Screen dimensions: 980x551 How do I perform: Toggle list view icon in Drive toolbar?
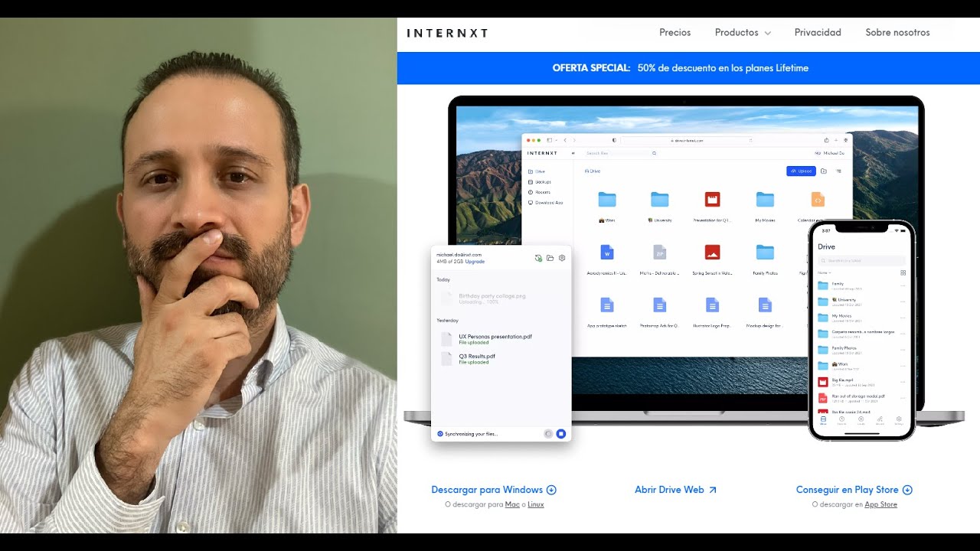pyautogui.click(x=839, y=171)
